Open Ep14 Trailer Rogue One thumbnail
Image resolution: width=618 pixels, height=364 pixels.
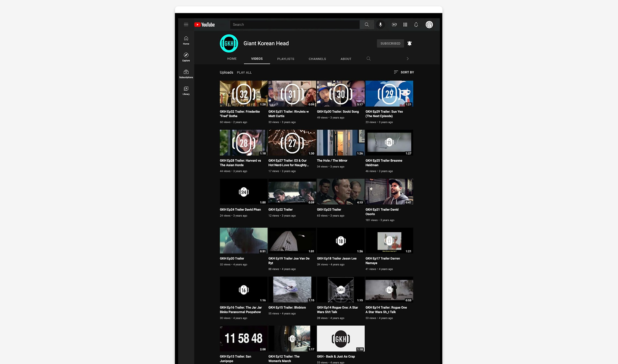389,289
